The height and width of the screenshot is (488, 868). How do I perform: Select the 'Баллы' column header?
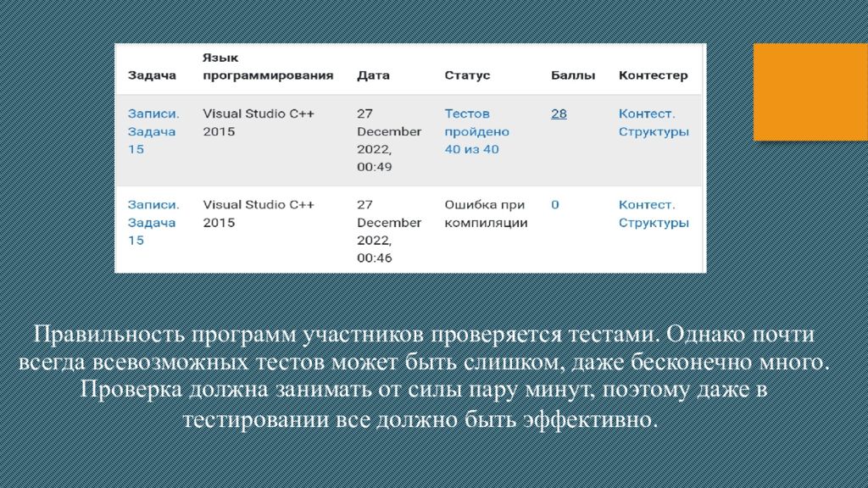point(573,75)
